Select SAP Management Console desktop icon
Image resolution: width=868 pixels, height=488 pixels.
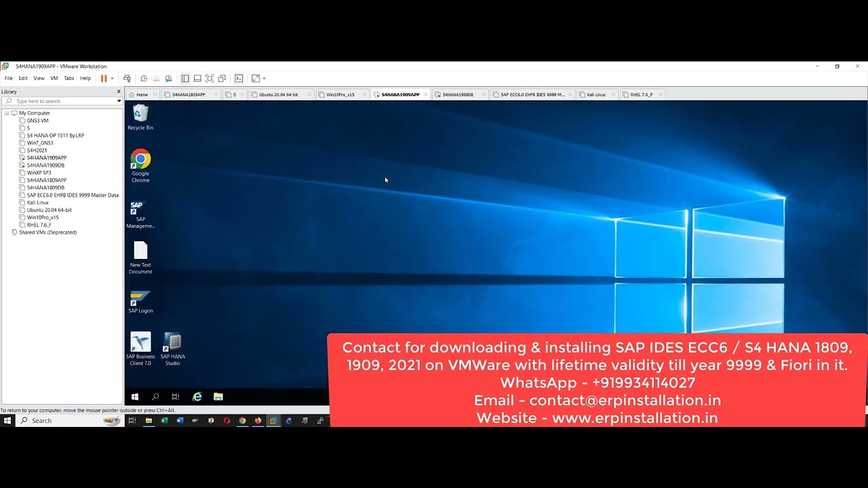[x=140, y=214]
